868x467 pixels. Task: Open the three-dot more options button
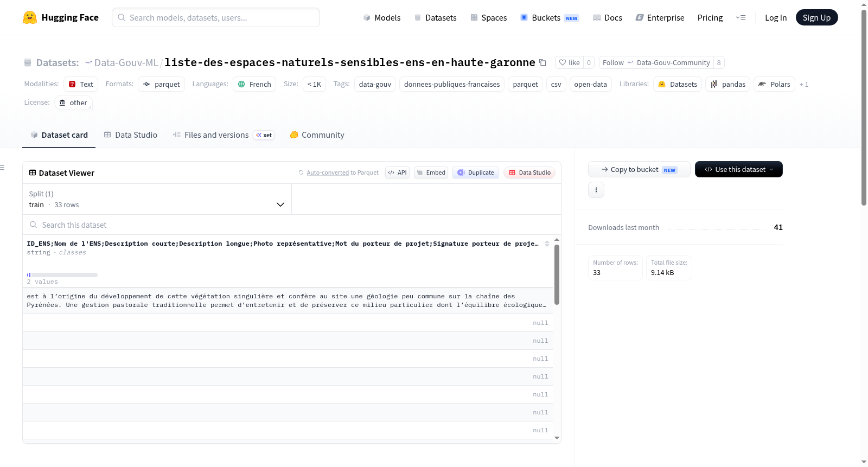596,190
